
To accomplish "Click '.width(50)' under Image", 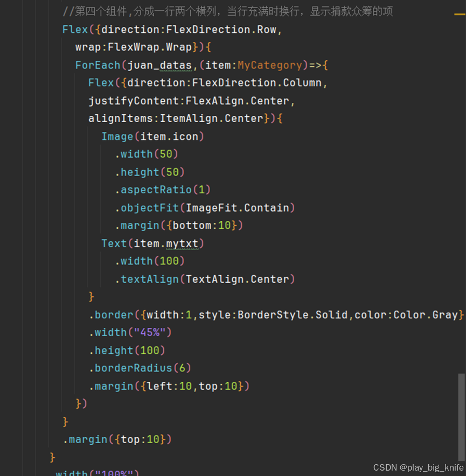I will click(x=147, y=154).
